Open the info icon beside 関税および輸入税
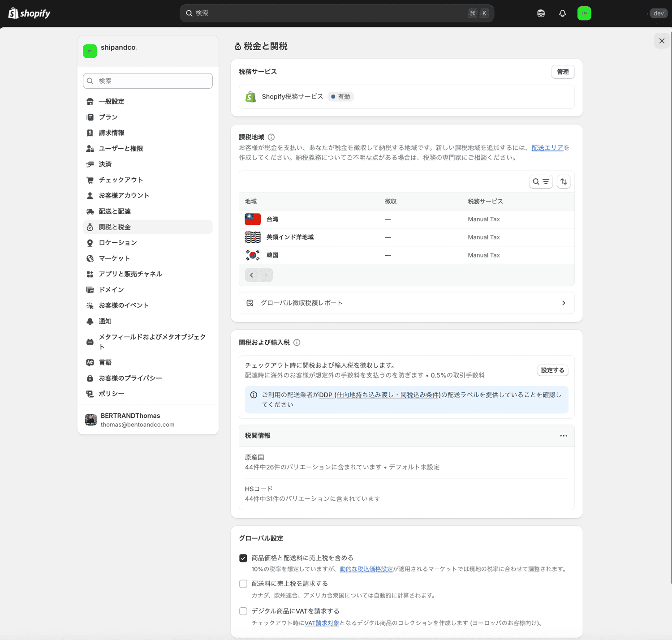The image size is (672, 640). tap(297, 342)
